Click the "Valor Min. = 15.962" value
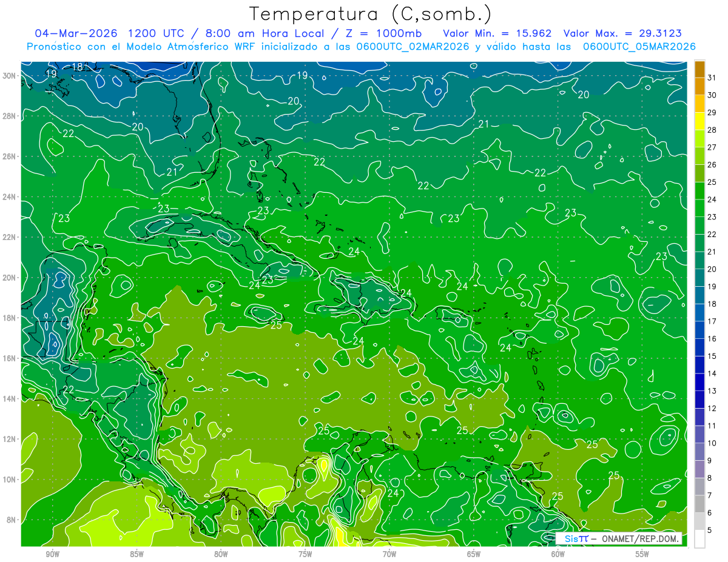728x562 pixels. pos(497,33)
